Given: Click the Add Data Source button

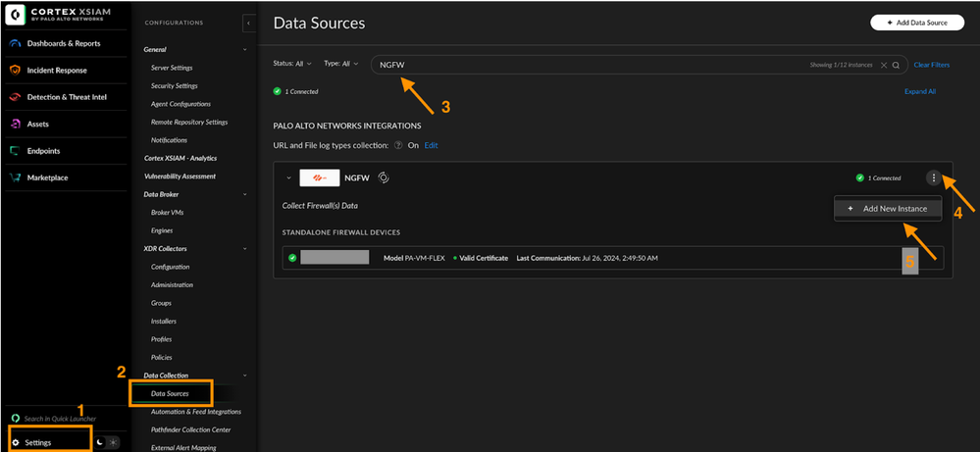Looking at the screenshot, I should coord(909,23).
